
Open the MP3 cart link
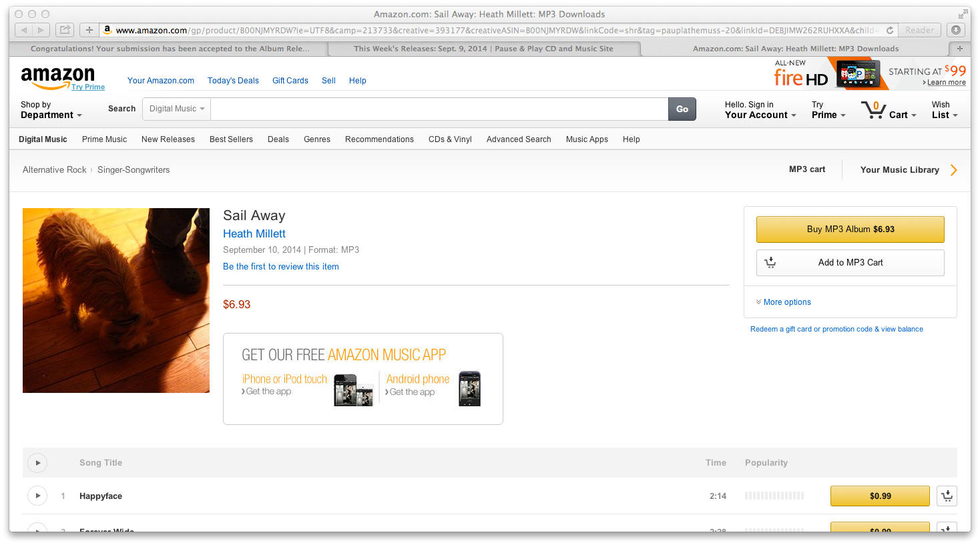coord(807,169)
